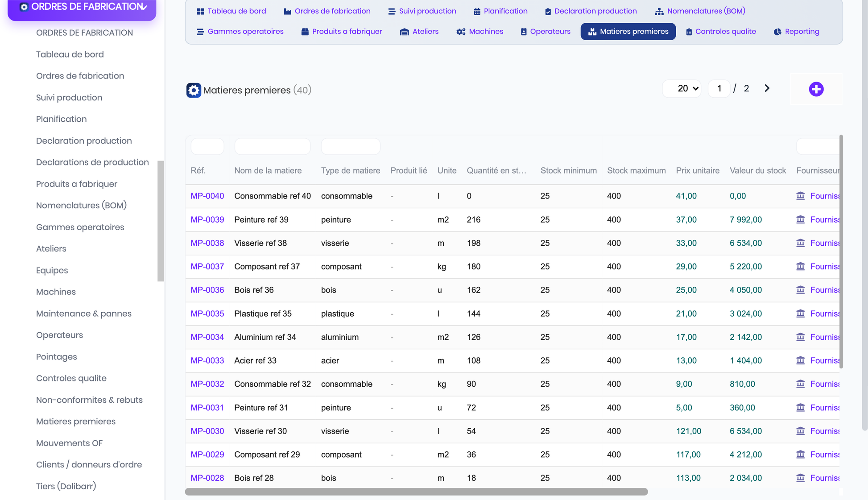Click the Reporting pie chart icon
The width and height of the screenshot is (868, 500).
tap(777, 32)
